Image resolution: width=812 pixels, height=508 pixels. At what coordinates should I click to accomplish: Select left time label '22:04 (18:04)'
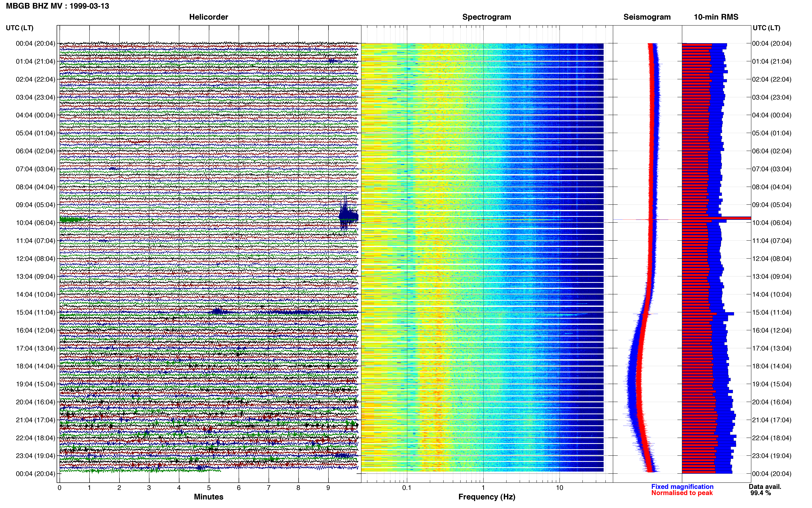(x=36, y=438)
